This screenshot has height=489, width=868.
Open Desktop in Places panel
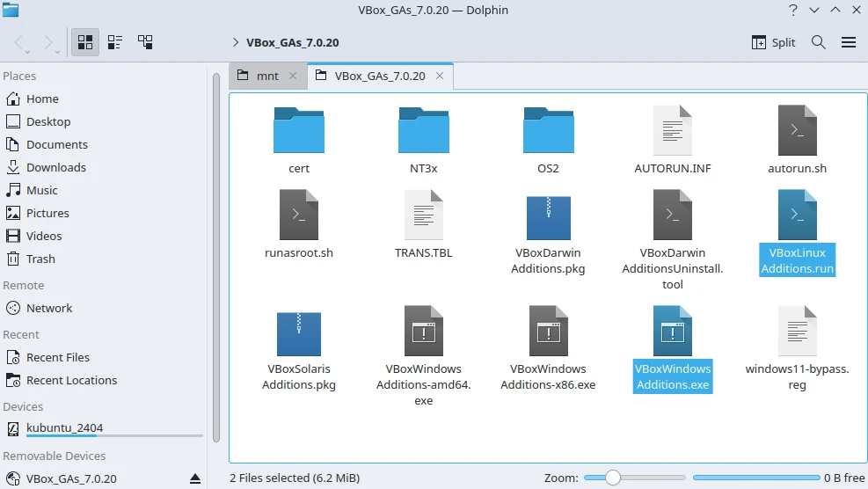pos(103,121)
